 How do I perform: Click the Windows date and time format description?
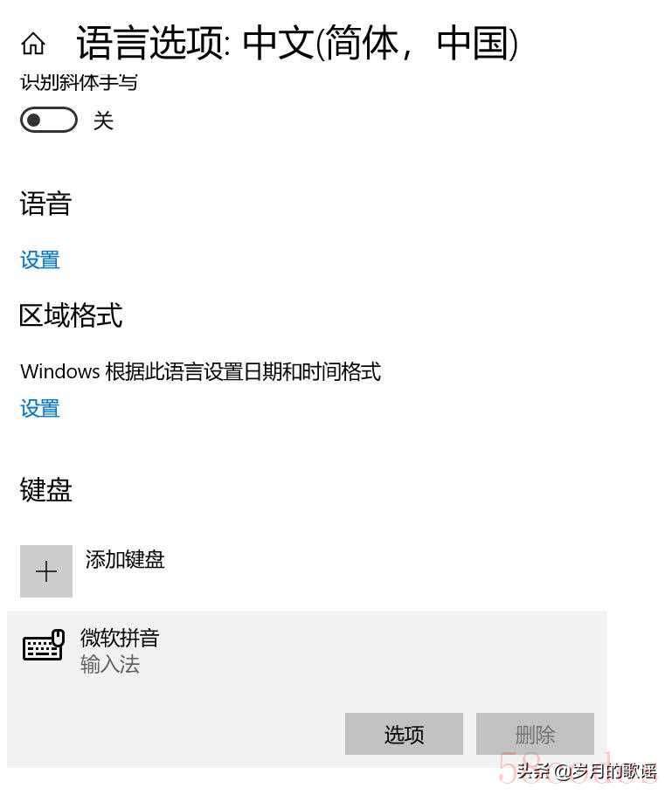(x=201, y=371)
